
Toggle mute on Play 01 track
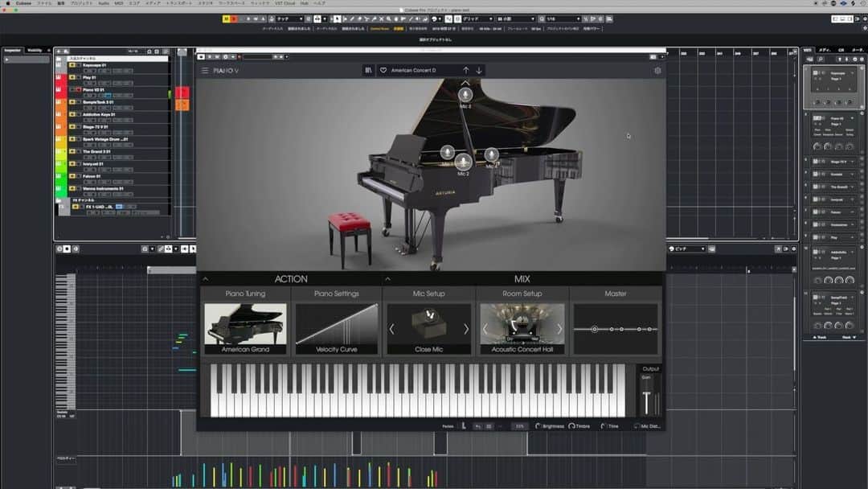[72, 77]
